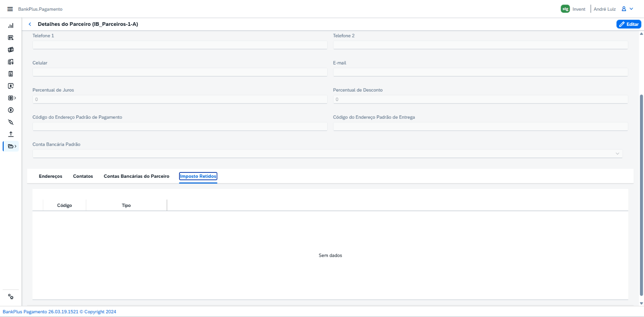The width and height of the screenshot is (644, 317).
Task: Switch to the Endereços tab
Action: pos(51,176)
